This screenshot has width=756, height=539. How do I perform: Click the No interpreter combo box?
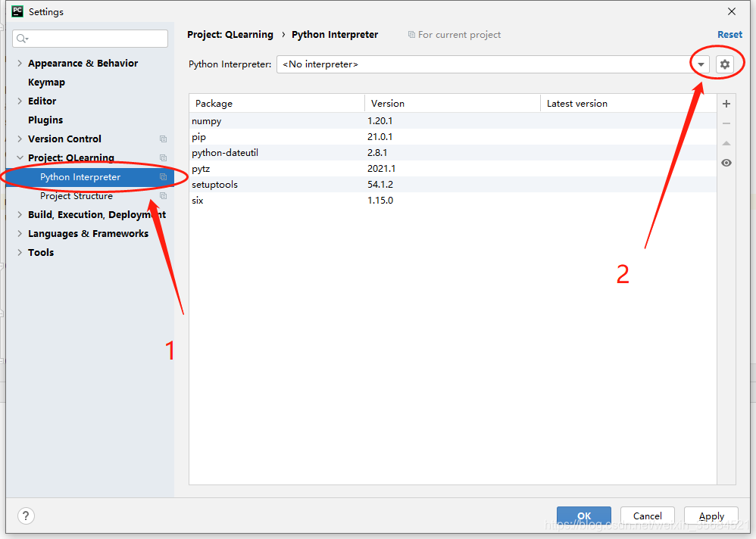pos(492,64)
